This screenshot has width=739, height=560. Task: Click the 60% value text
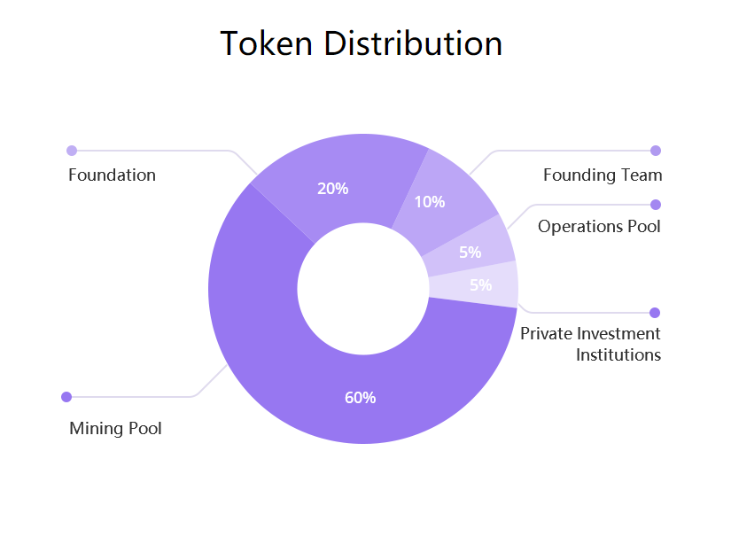point(360,398)
